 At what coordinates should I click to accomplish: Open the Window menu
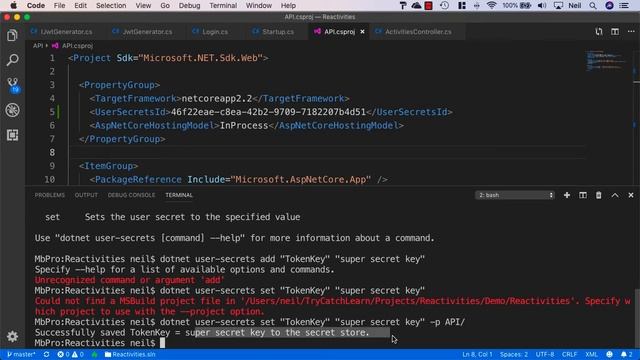pyautogui.click(x=259, y=5)
